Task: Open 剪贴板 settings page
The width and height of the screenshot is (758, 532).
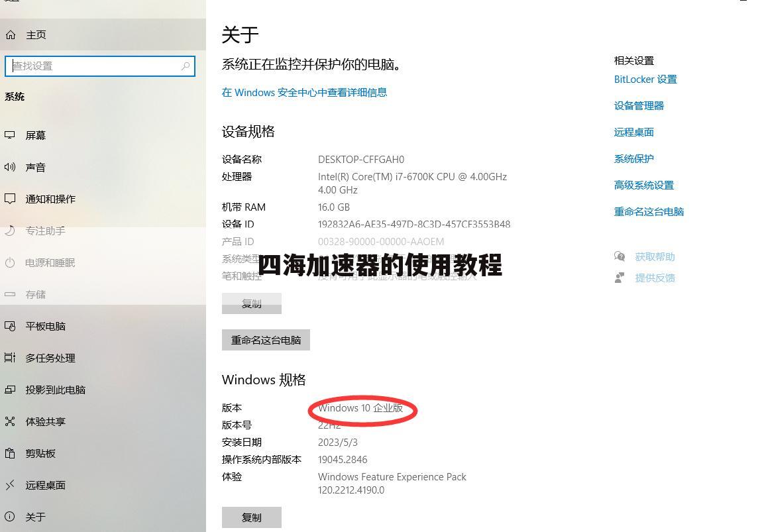Action: 103,453
